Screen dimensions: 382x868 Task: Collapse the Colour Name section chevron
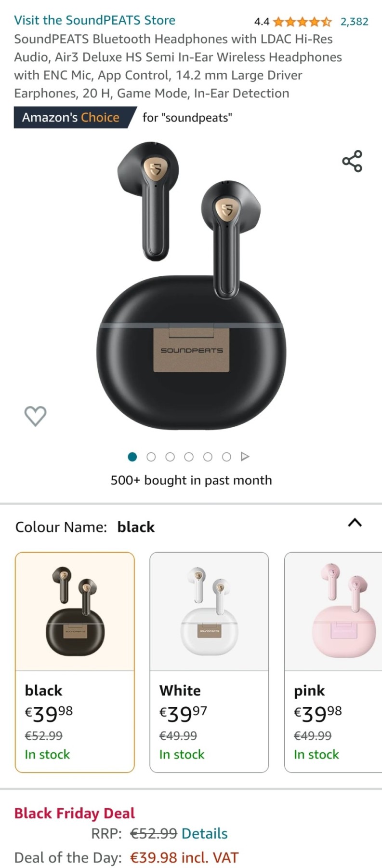pos(355,523)
